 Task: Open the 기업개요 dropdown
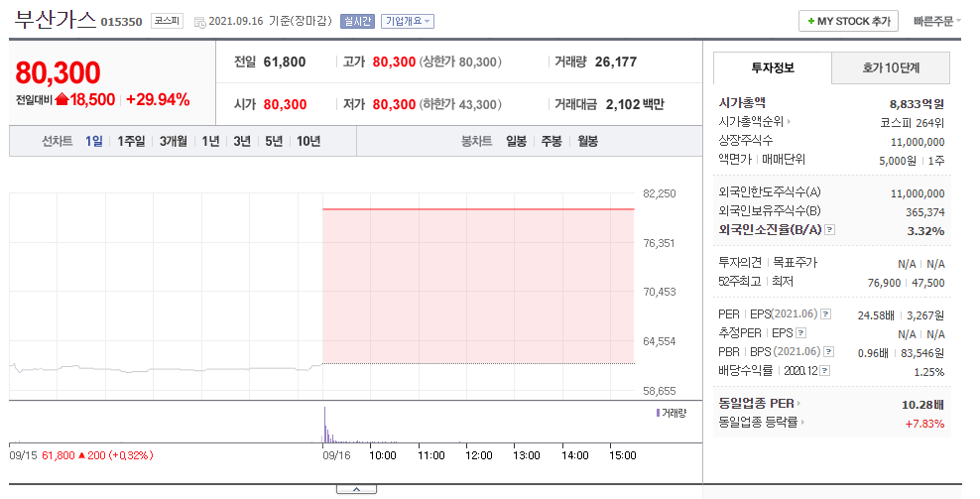408,21
